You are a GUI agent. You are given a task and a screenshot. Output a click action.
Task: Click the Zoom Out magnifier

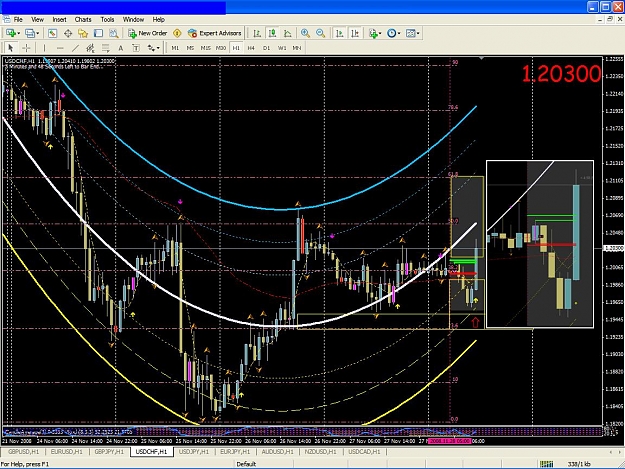pos(321,33)
